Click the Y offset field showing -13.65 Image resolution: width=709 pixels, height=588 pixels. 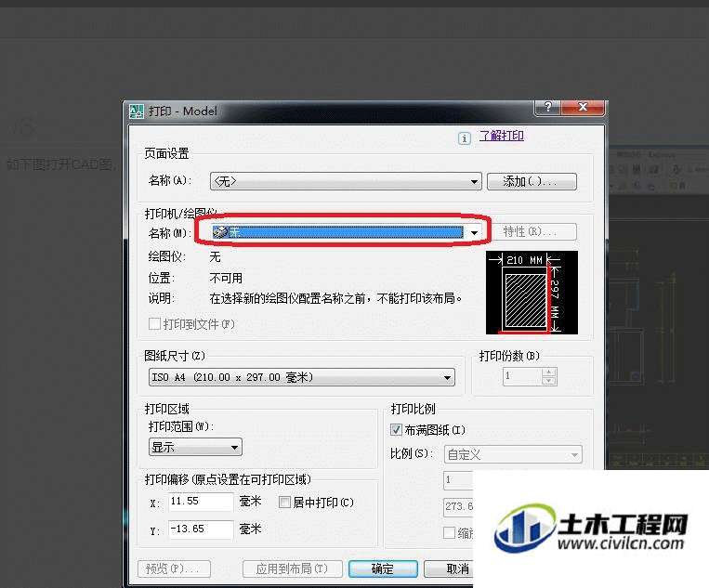pyautogui.click(x=201, y=529)
